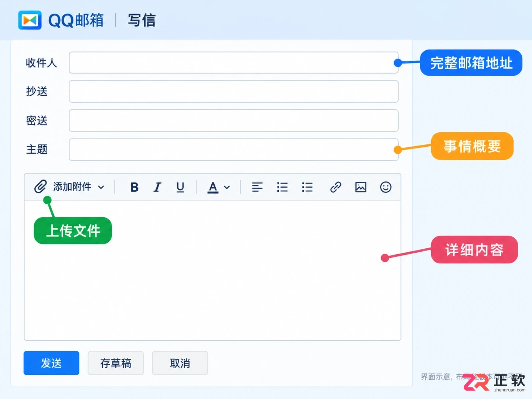Insert a hyperlink using the link icon

pyautogui.click(x=335, y=187)
